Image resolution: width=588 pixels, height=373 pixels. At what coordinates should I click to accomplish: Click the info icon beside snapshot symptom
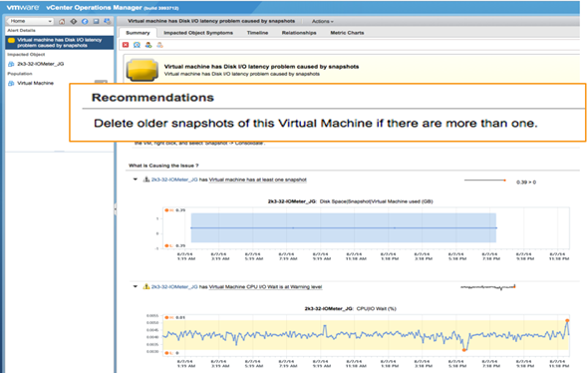147,180
